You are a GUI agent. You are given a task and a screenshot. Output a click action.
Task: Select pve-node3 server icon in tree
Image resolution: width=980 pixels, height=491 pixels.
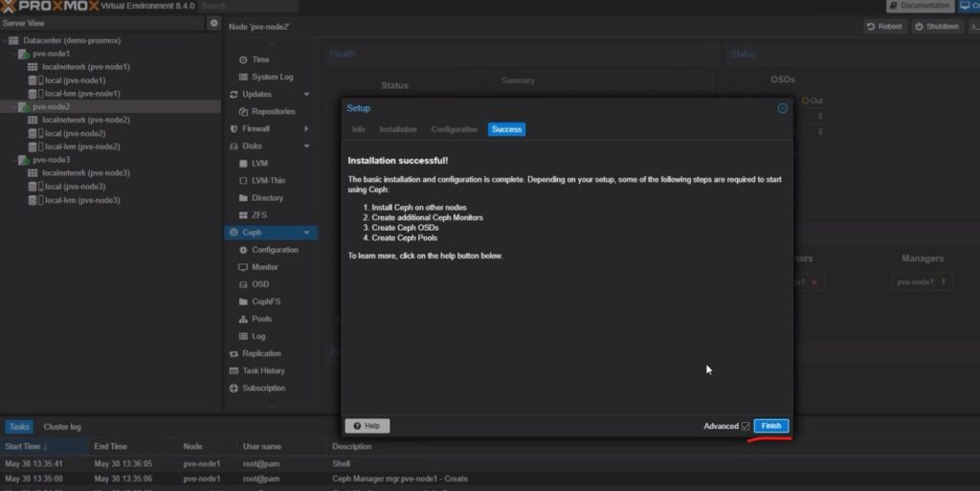[x=23, y=161]
